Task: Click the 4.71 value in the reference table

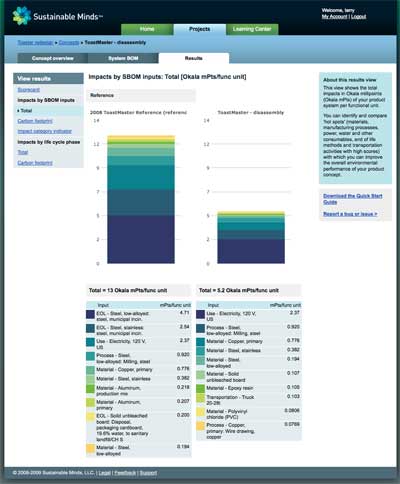Action: click(x=184, y=313)
